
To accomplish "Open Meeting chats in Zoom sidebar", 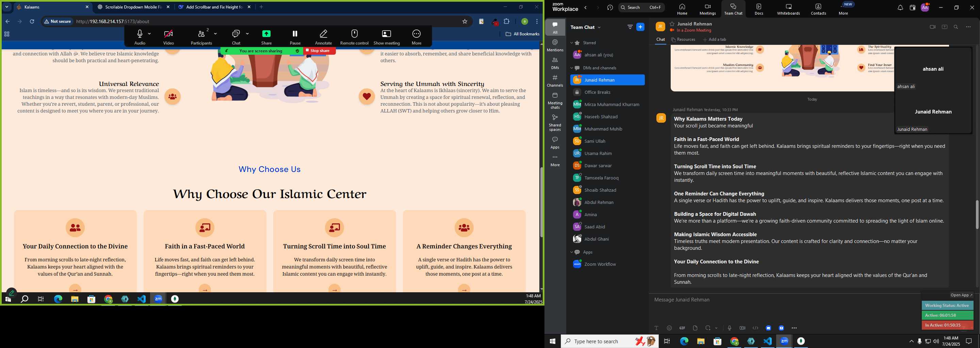I will point(555,101).
